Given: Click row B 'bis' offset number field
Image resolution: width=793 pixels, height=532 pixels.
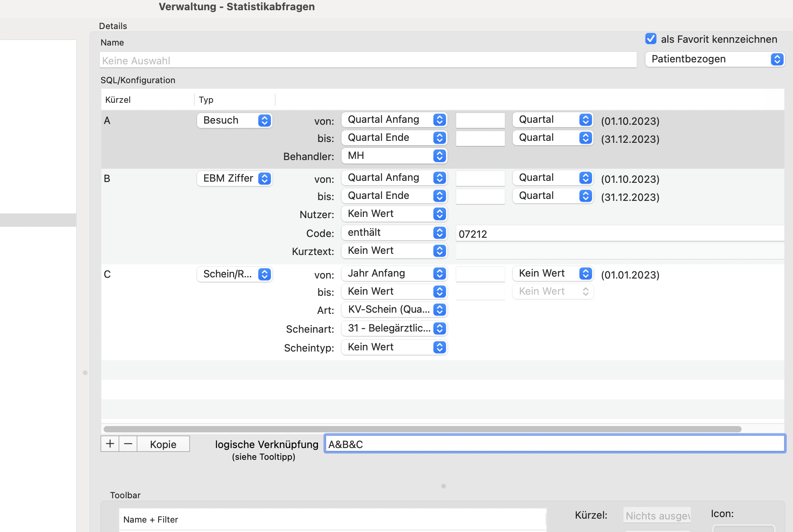Looking at the screenshot, I should tap(480, 197).
